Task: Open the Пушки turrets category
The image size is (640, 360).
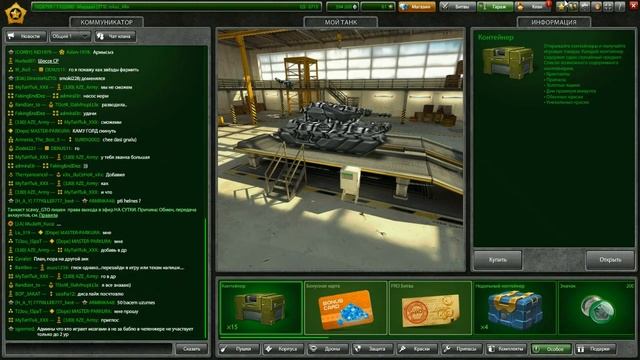Action: coord(240,349)
